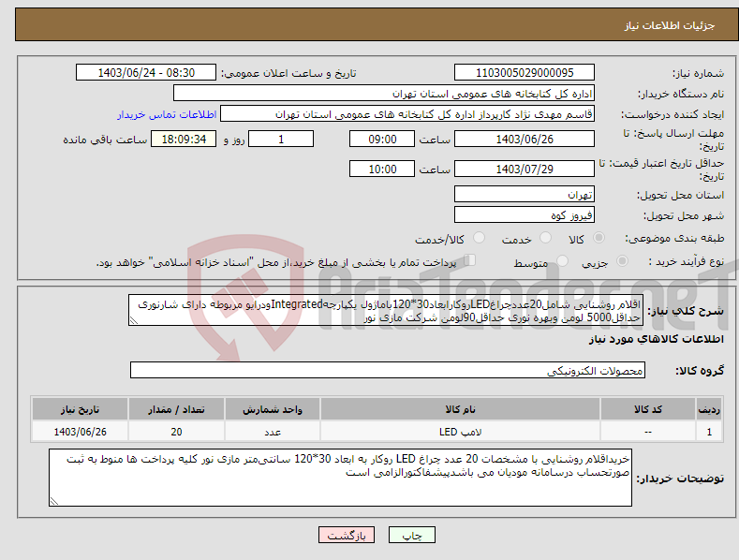This screenshot has width=739, height=560.
Task: Click the response deadline date 1403/06/26 field
Action: (x=525, y=139)
